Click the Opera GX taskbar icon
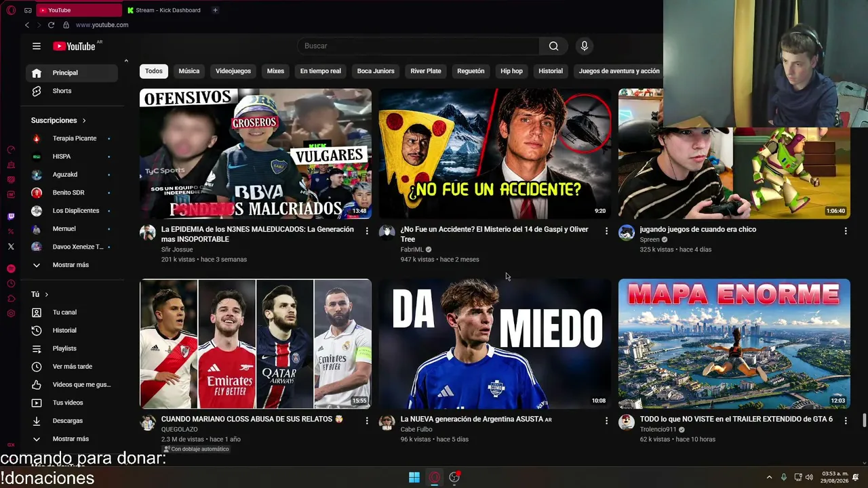Screen dimensions: 868x488 pyautogui.click(x=435, y=477)
